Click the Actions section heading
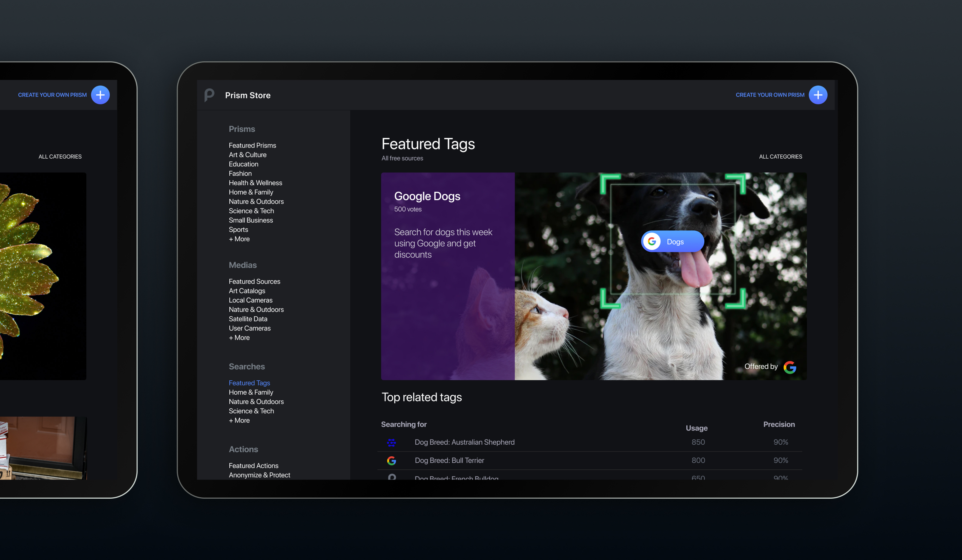Image resolution: width=962 pixels, height=560 pixels. coord(243,449)
